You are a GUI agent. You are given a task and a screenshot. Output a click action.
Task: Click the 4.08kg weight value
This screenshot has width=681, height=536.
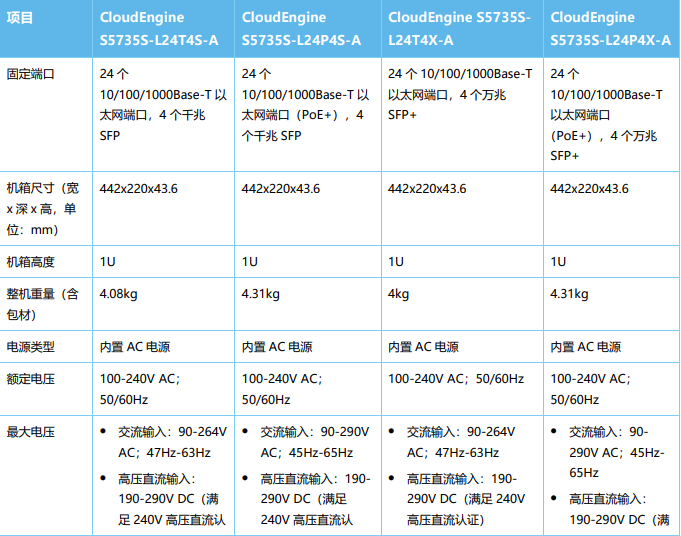[118, 294]
